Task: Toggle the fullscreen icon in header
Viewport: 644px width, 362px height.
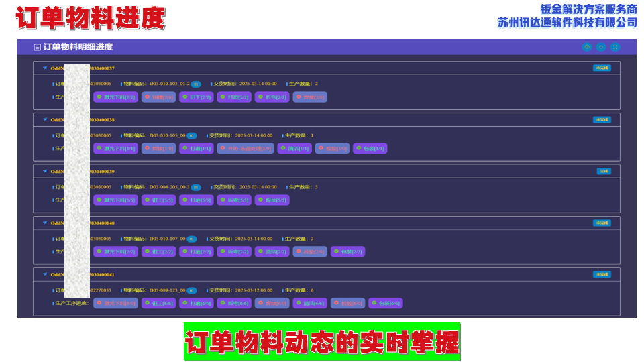Action: tap(615, 47)
